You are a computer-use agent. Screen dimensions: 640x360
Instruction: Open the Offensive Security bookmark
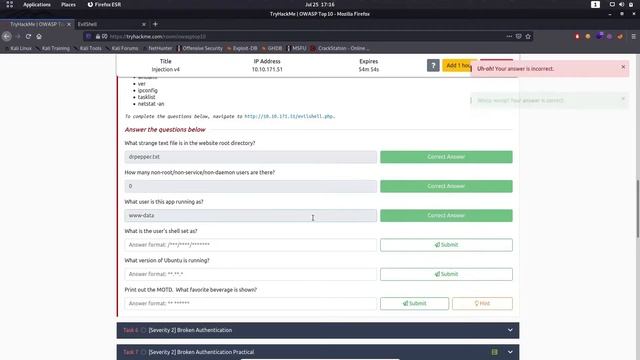pyautogui.click(x=200, y=48)
